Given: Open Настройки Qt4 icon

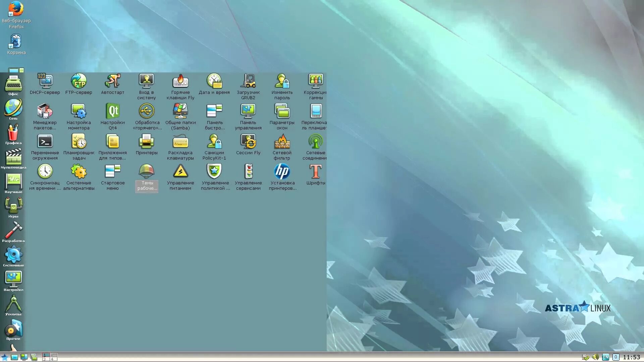Looking at the screenshot, I should tap(113, 112).
